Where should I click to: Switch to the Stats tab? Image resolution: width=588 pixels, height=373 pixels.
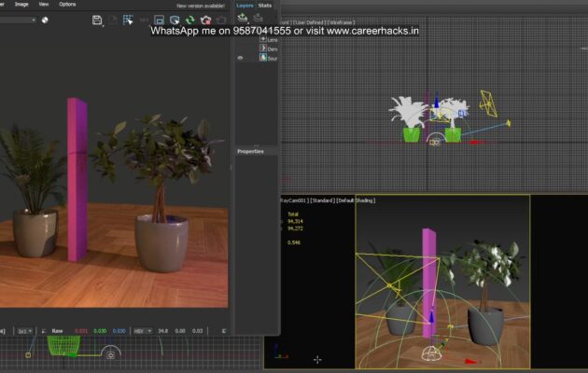[x=265, y=5]
